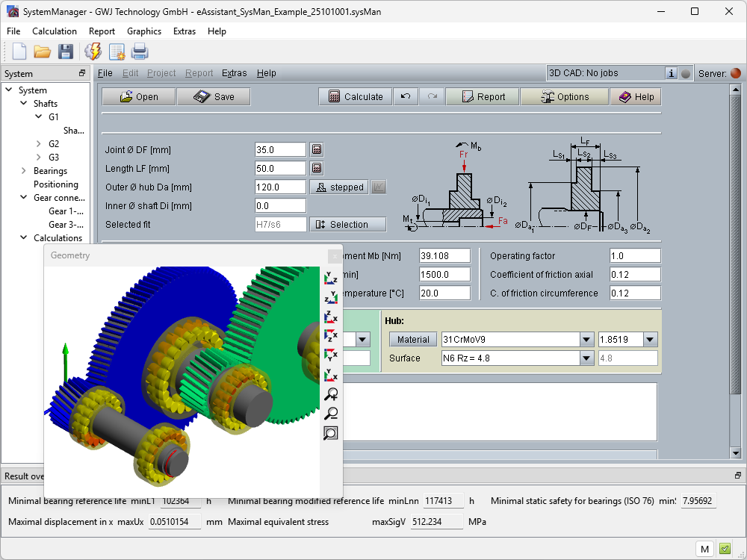The height and width of the screenshot is (560, 747).
Task: Click the Options button
Action: point(565,96)
